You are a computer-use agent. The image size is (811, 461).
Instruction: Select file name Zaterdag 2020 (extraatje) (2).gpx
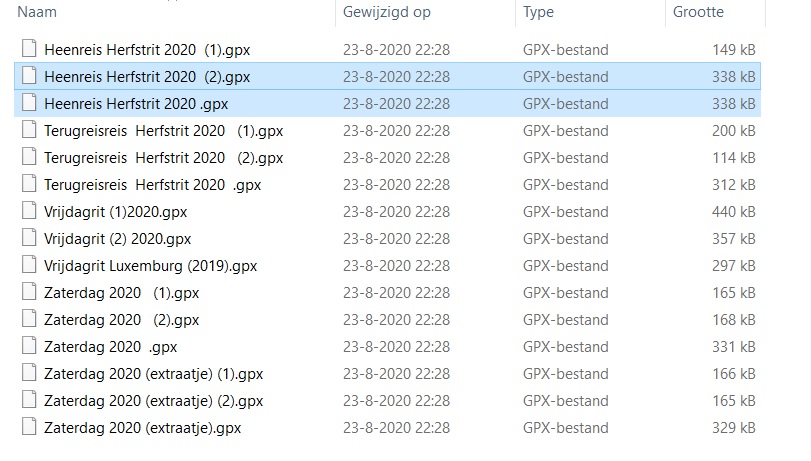(x=154, y=400)
